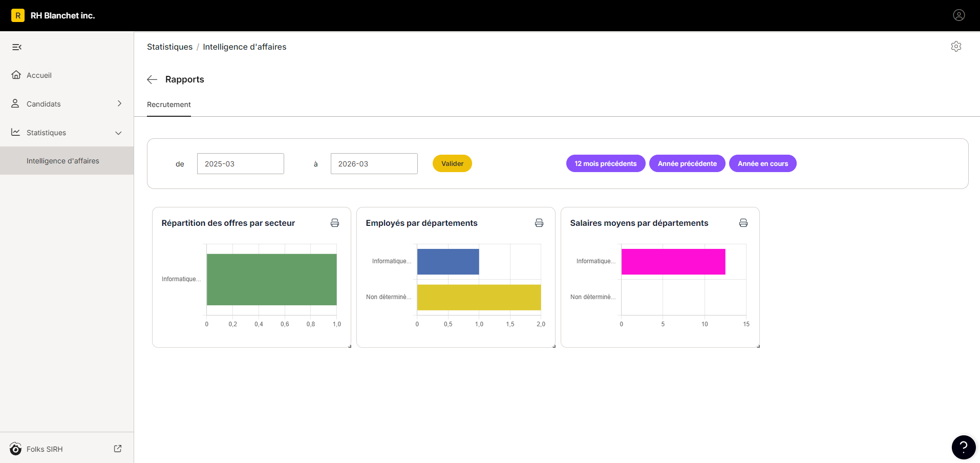980x463 pixels.
Task: Click the green Informatique bar
Action: (271, 280)
